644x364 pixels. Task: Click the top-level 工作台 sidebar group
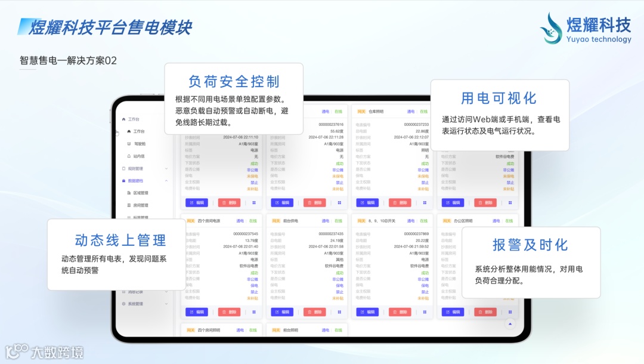point(133,119)
